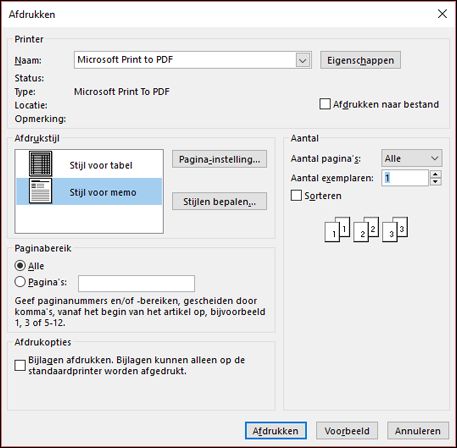Select the Alle page range radio button
The height and width of the screenshot is (448, 457).
(20, 266)
